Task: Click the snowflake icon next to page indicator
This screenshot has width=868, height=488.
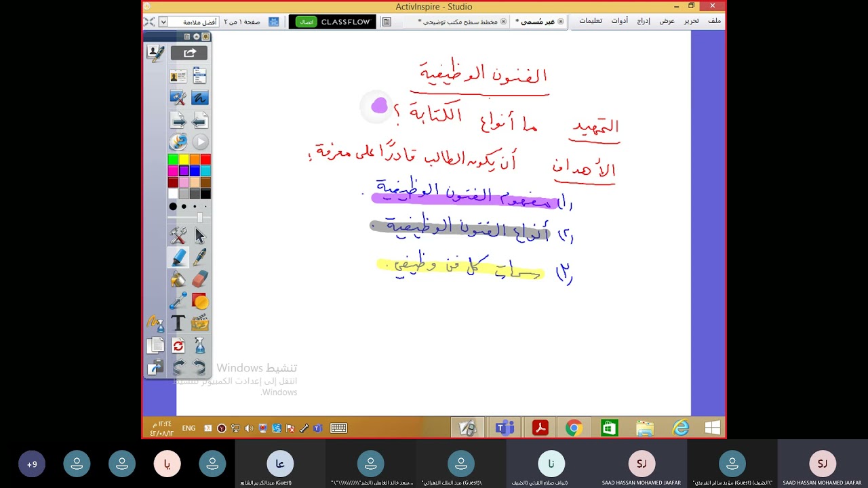Action: point(274,22)
